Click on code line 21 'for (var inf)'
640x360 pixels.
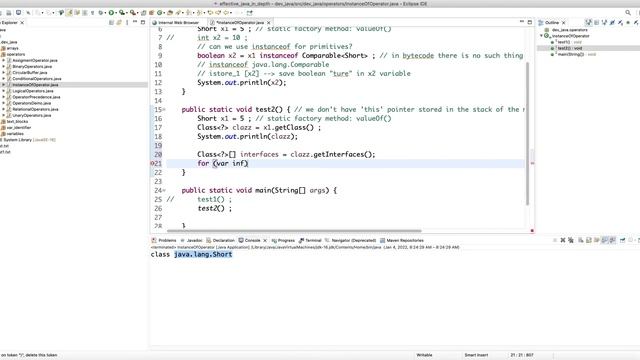click(x=223, y=163)
